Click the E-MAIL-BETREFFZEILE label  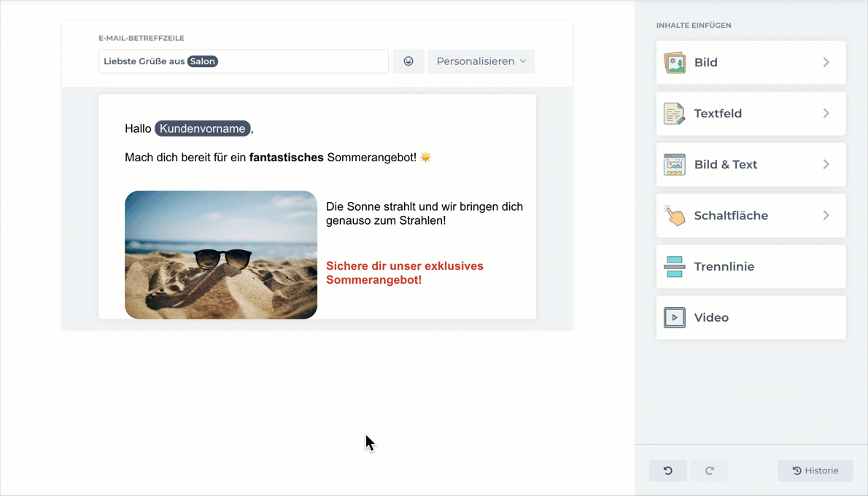coord(142,38)
